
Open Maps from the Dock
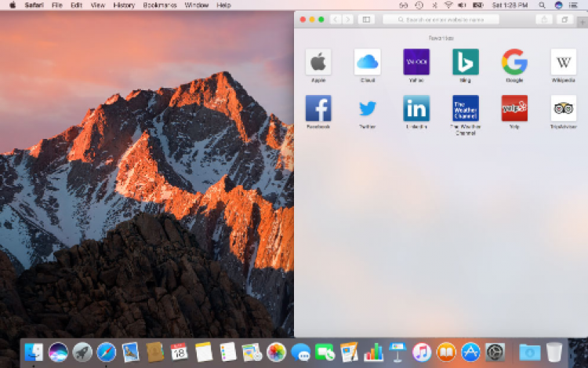point(252,352)
